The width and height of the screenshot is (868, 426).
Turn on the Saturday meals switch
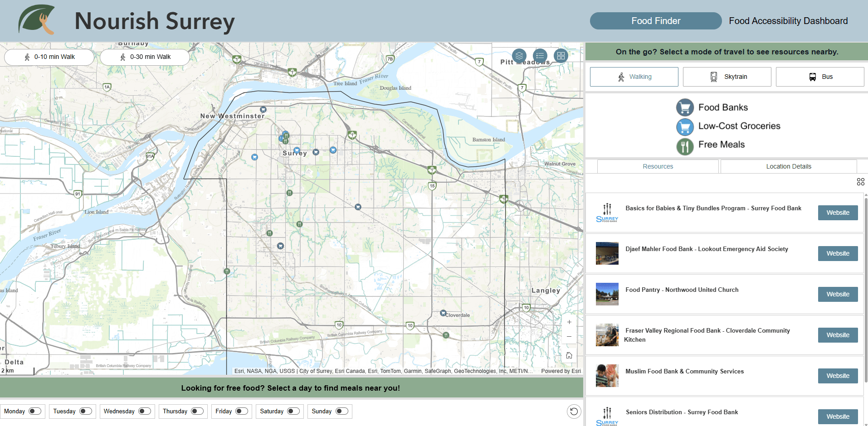293,411
